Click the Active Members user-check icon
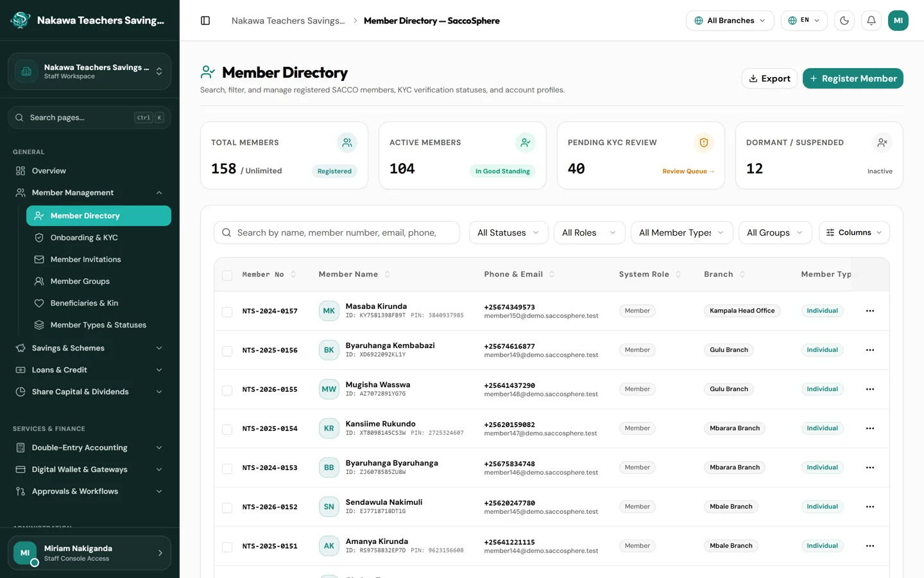 tap(526, 143)
